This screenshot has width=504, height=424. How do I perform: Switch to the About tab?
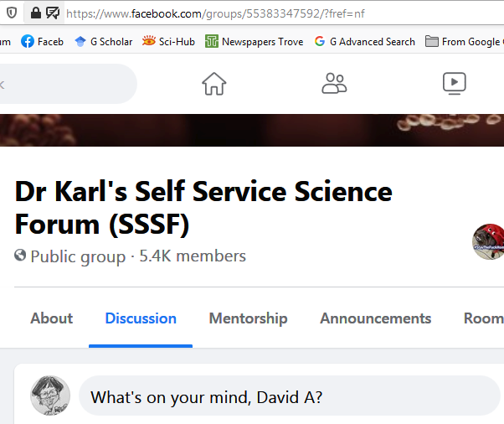pos(52,318)
